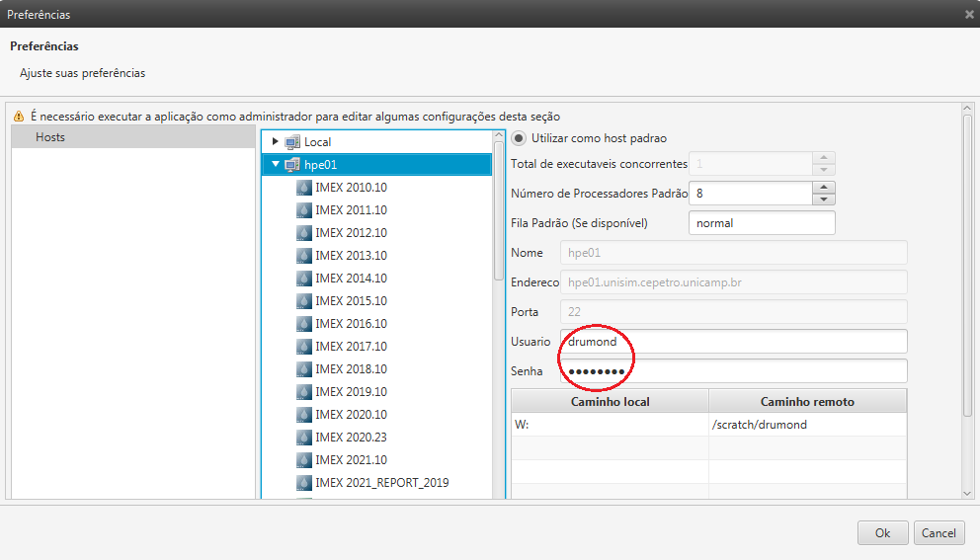Click the IMEX 2021.10 droplet icon
980x560 pixels.
(x=303, y=460)
